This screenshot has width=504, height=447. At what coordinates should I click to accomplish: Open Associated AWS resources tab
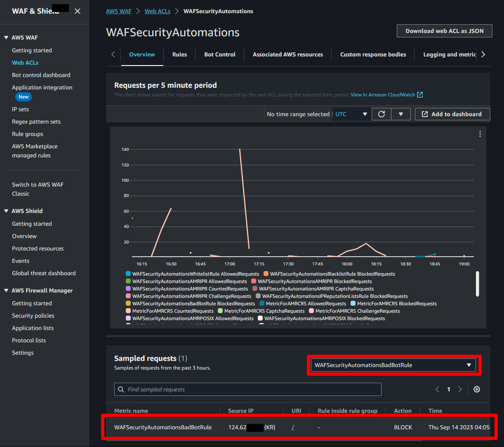[288, 54]
